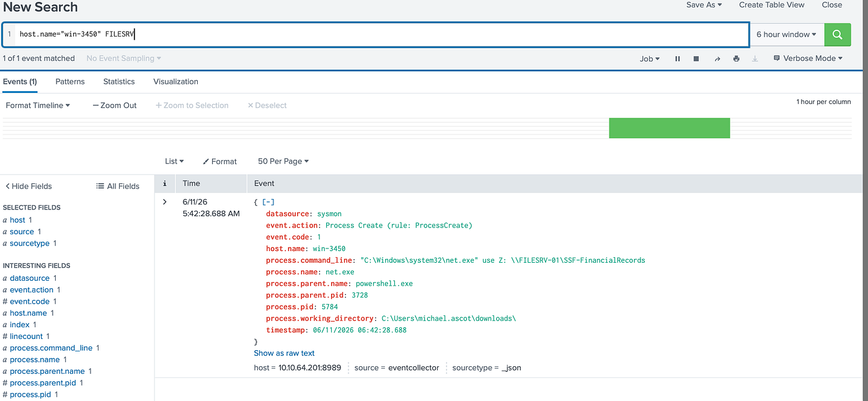The width and height of the screenshot is (868, 401).
Task: Hide Fields sidebar
Action: pos(29,186)
